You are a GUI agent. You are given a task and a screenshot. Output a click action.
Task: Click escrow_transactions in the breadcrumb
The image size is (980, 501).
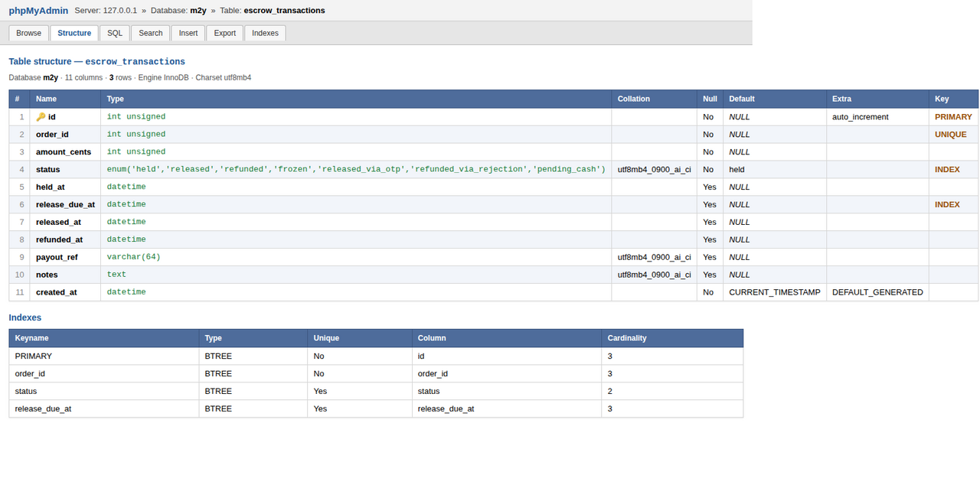[284, 11]
